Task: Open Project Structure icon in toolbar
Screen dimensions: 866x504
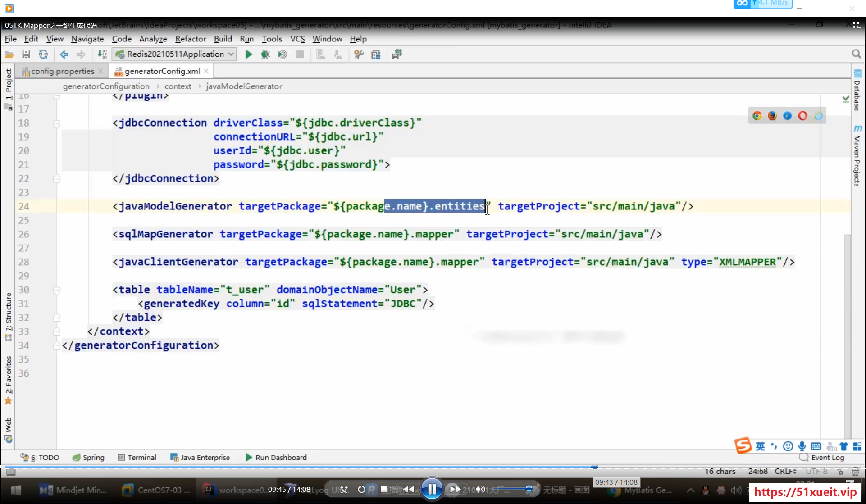Action: [x=376, y=54]
